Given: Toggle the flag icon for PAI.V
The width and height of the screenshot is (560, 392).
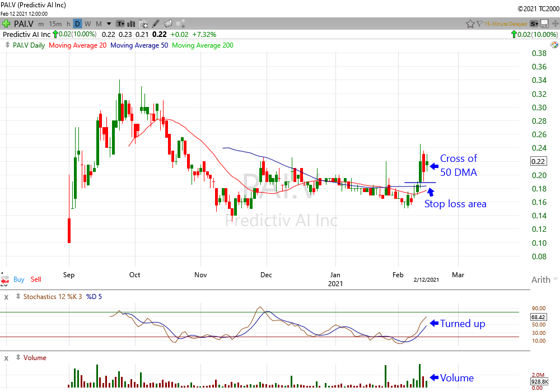Looking at the screenshot, I should [x=480, y=24].
